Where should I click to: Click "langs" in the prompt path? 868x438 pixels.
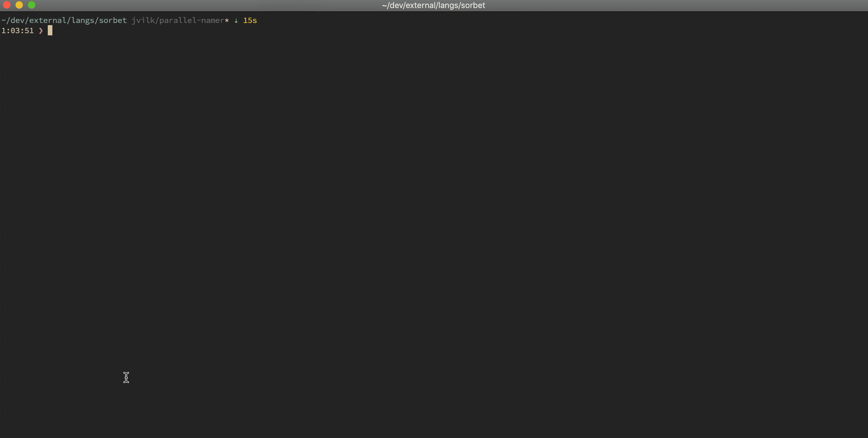82,20
